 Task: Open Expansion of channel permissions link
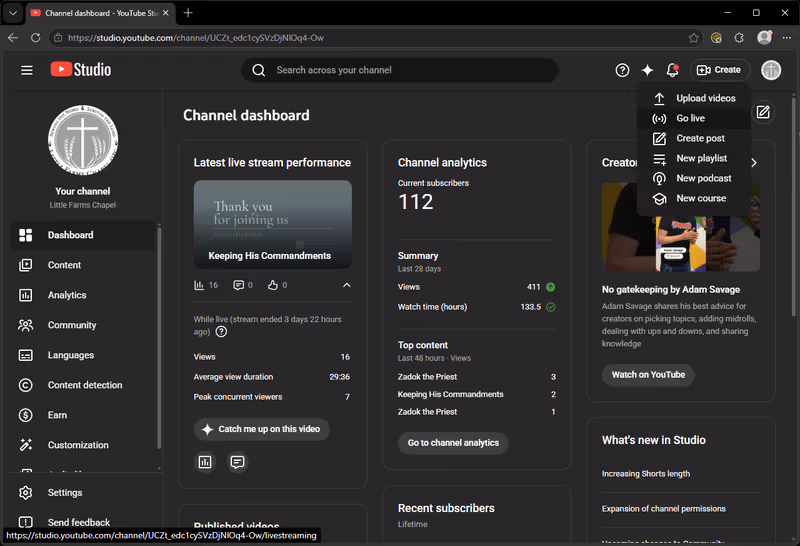tap(663, 509)
